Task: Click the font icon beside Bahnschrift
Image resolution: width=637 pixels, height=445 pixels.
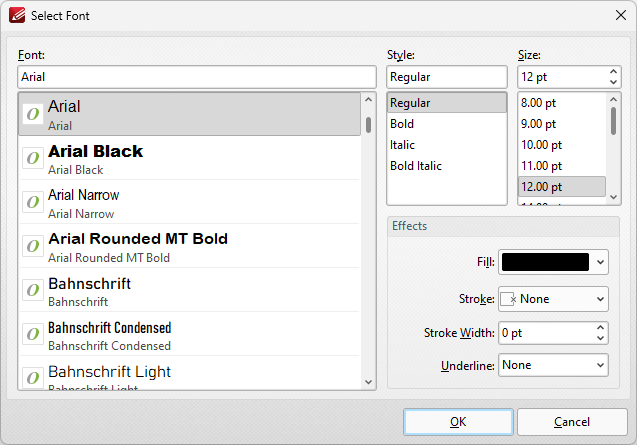Action: pyautogui.click(x=32, y=290)
